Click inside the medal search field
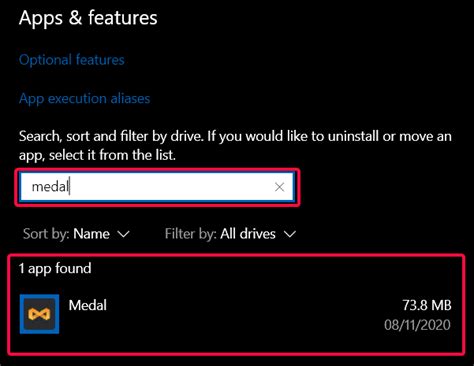Image resolution: width=474 pixels, height=366 pixels. coord(157,187)
